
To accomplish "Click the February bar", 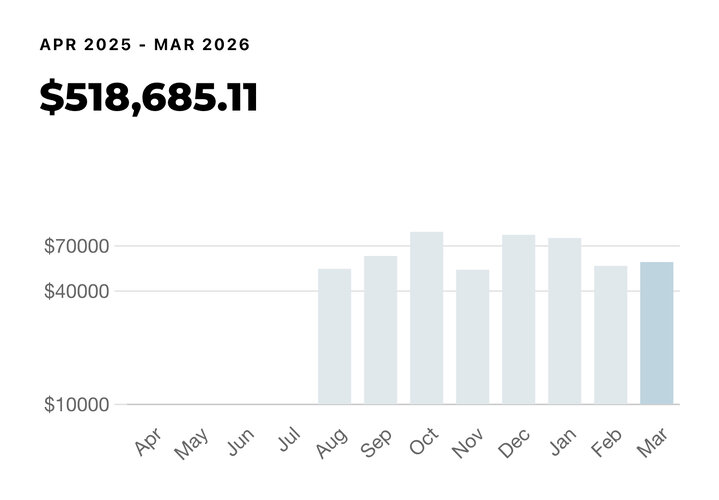I will (610, 335).
